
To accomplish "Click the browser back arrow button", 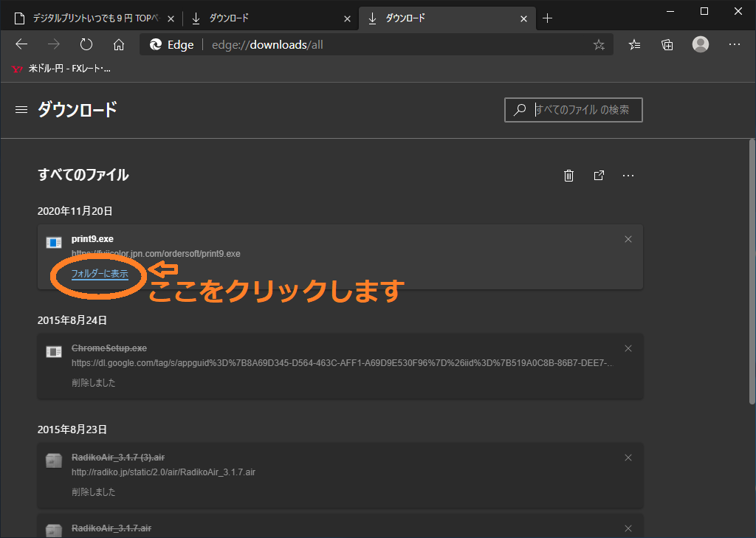I will [x=21, y=45].
